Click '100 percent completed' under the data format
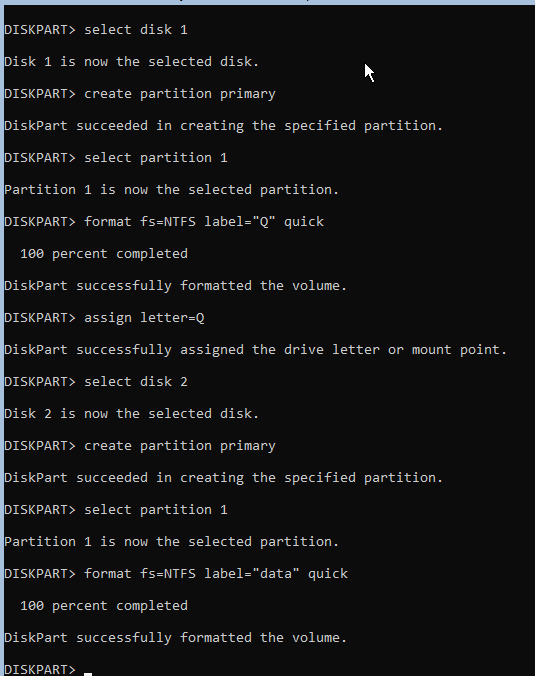This screenshot has height=676, width=535. point(104,606)
